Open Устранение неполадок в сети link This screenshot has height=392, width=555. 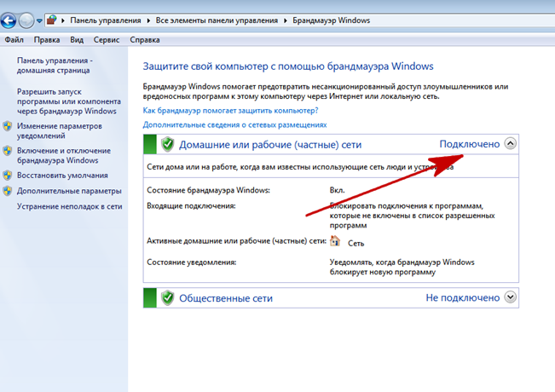pos(69,206)
